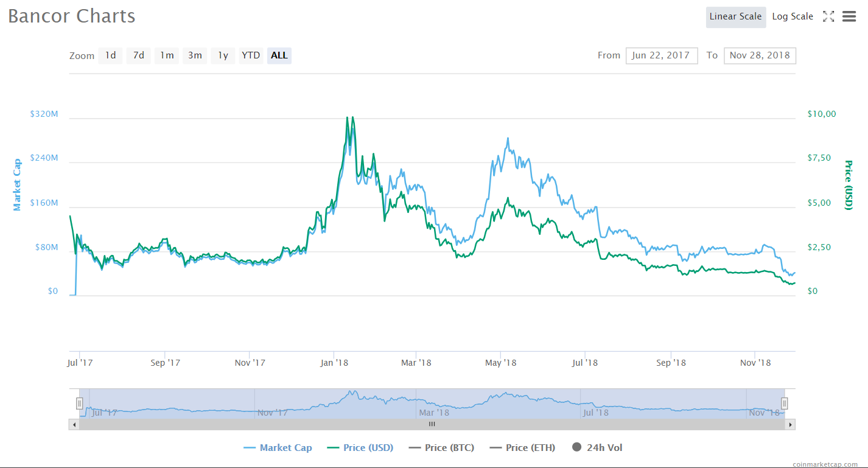Grab the right navigator range handle
The width and height of the screenshot is (868, 468).
tap(785, 403)
